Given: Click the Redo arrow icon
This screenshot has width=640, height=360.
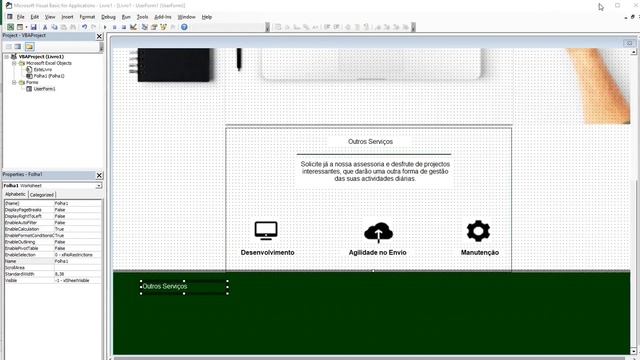Looking at the screenshot, I should tap(93, 27).
